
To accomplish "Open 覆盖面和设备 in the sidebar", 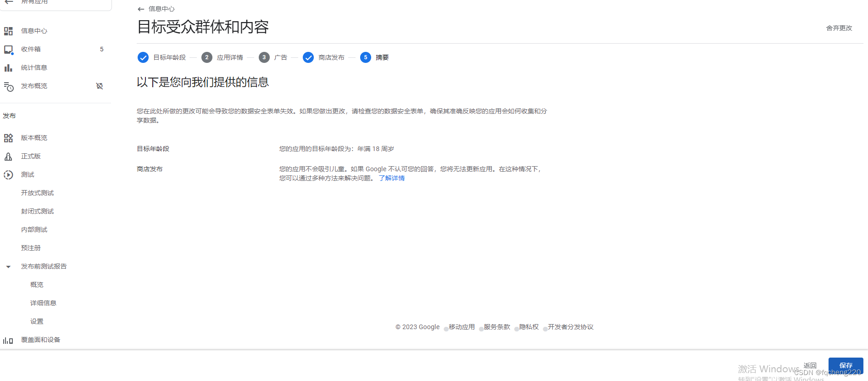I will tap(41, 340).
